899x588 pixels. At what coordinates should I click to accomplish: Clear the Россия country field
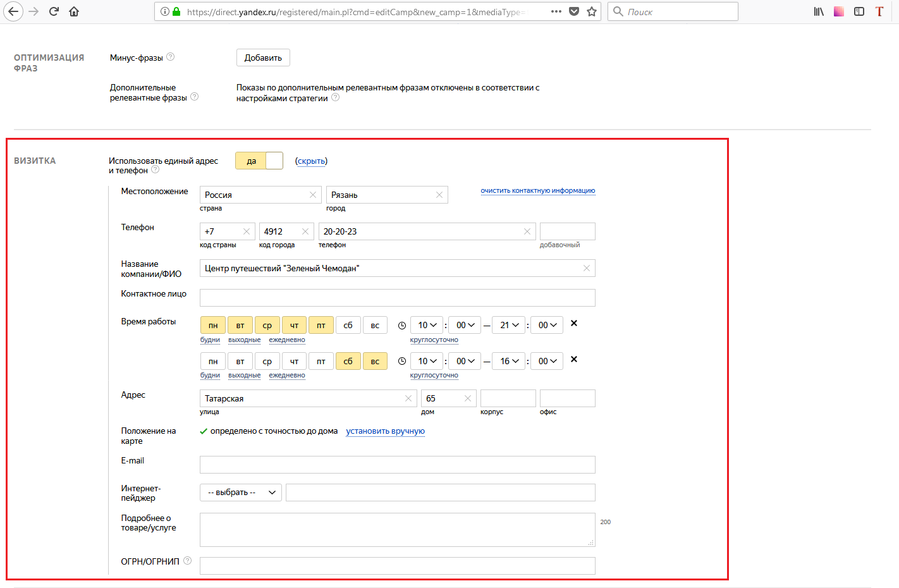click(313, 195)
